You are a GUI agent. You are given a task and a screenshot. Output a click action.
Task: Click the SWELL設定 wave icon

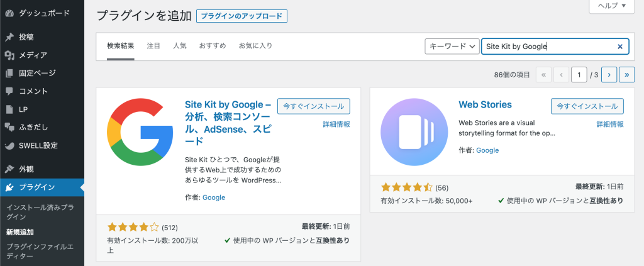tap(10, 145)
